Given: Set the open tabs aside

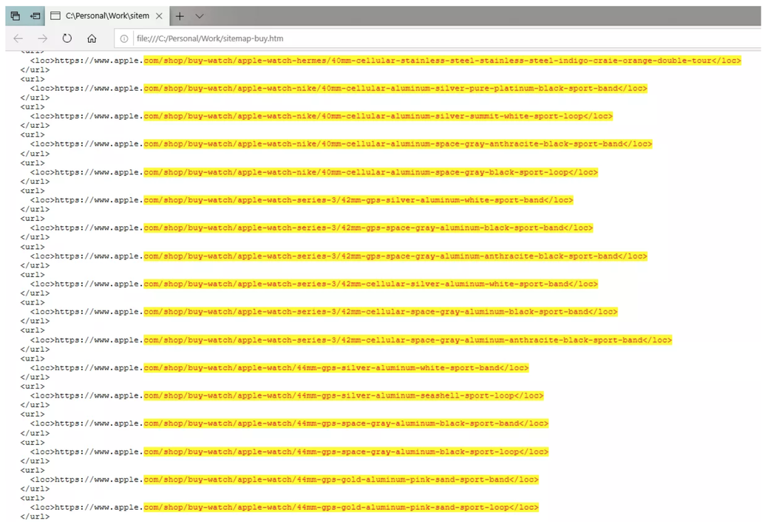Looking at the screenshot, I should tap(35, 16).
